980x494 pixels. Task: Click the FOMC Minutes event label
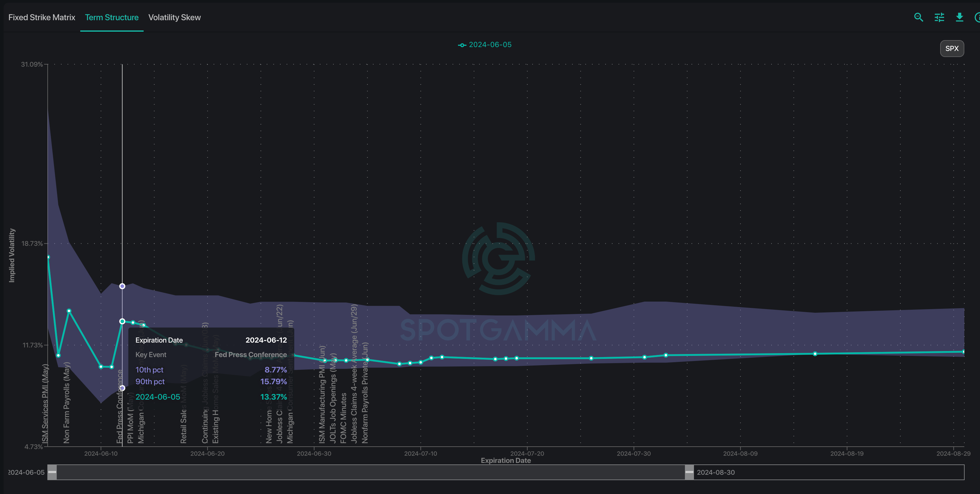click(x=343, y=418)
